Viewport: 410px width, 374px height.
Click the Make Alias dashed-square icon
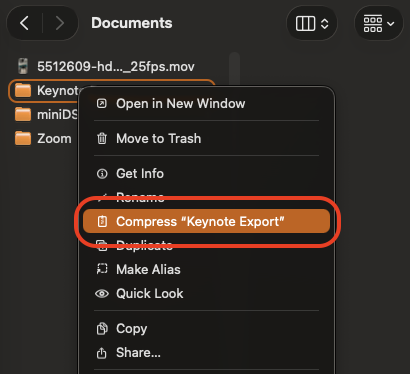(x=102, y=269)
